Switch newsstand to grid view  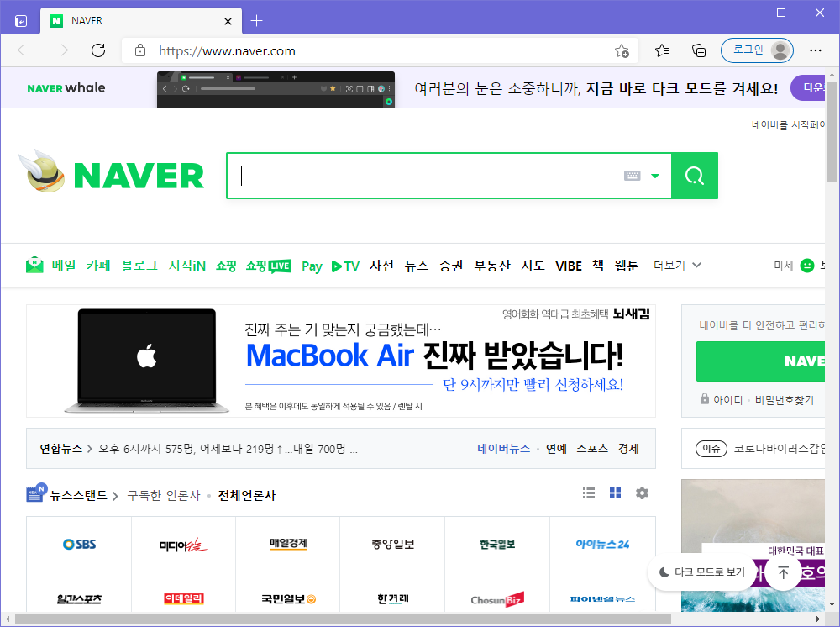point(615,493)
